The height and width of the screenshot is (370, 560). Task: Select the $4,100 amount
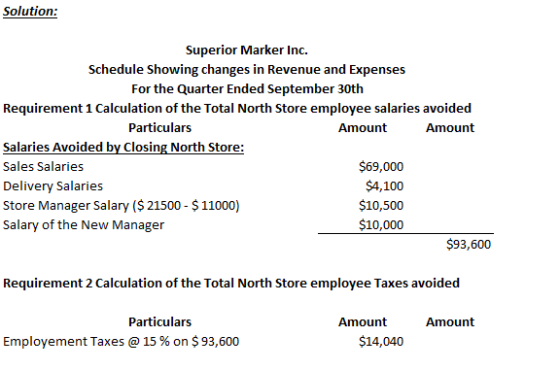click(x=384, y=186)
